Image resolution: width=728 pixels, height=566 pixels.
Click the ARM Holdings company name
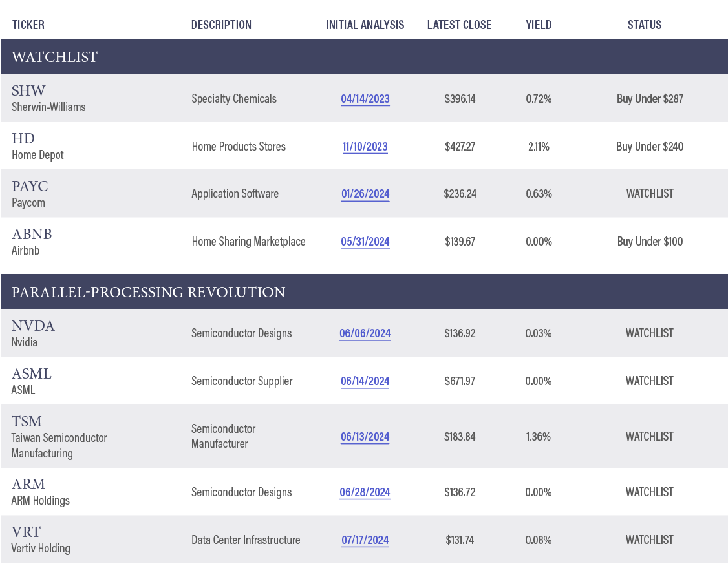coord(40,501)
